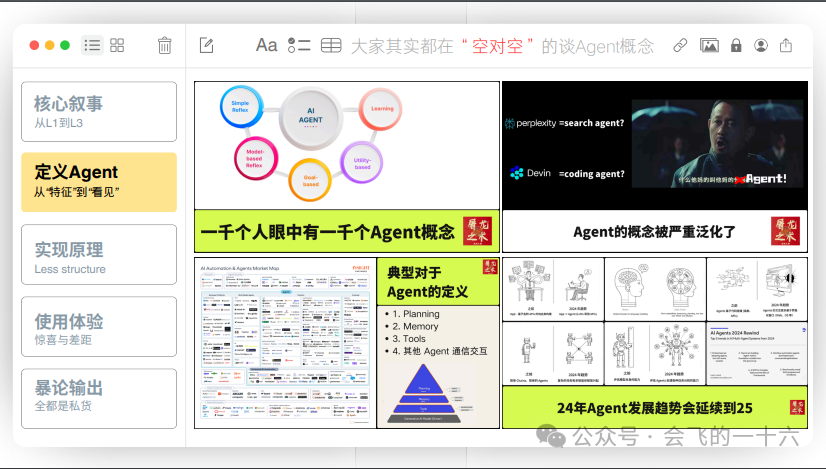Click the central AI AGENT circle
Viewport: 826px width, 469px height.
click(x=311, y=118)
